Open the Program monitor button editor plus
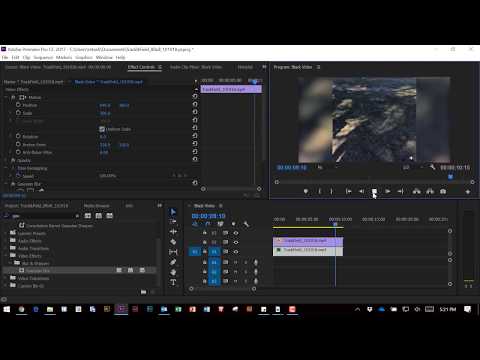 468,192
